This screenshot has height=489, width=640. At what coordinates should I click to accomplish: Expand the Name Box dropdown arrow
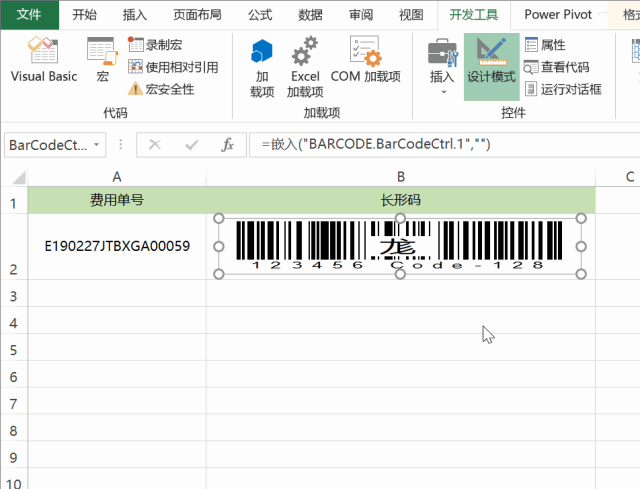97,144
